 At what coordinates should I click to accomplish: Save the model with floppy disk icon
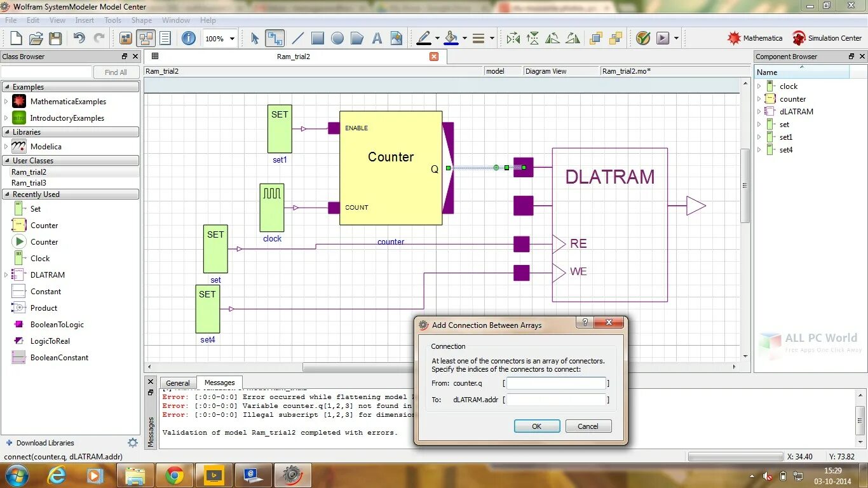coord(56,38)
